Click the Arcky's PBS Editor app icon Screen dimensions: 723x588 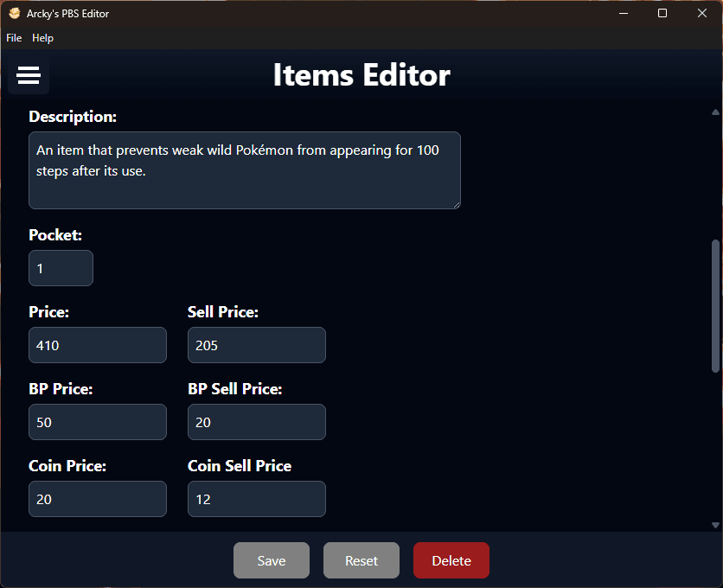[14, 14]
